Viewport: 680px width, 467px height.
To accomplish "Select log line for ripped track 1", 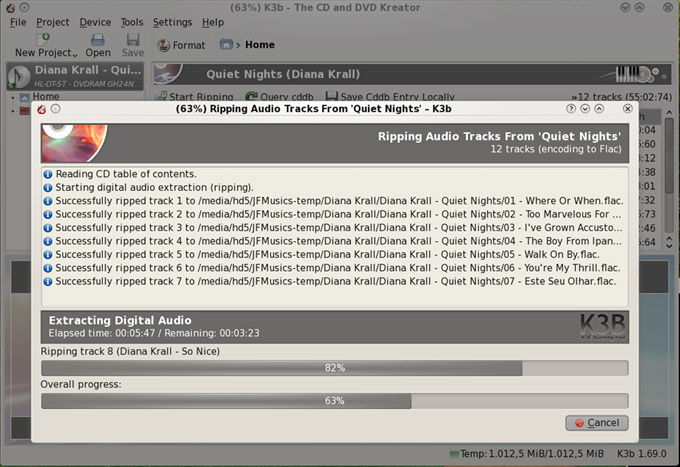I will tap(335, 201).
